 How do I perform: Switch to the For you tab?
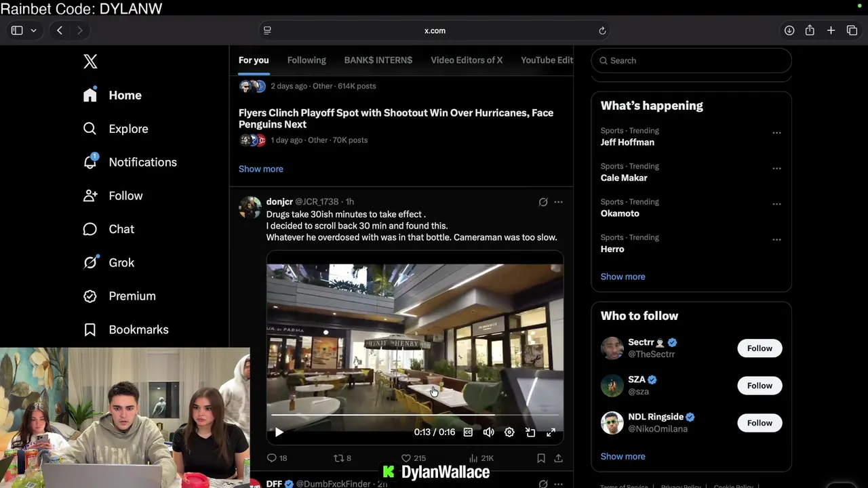pyautogui.click(x=254, y=60)
